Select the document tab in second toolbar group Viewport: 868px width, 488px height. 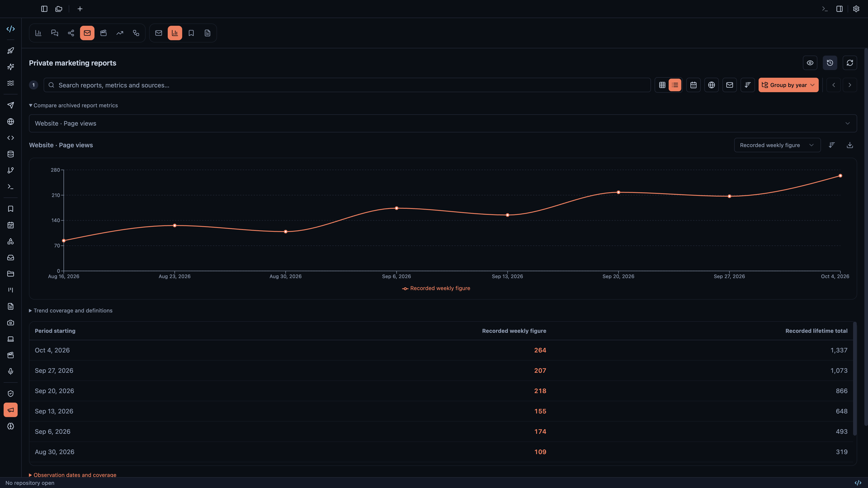[208, 33]
